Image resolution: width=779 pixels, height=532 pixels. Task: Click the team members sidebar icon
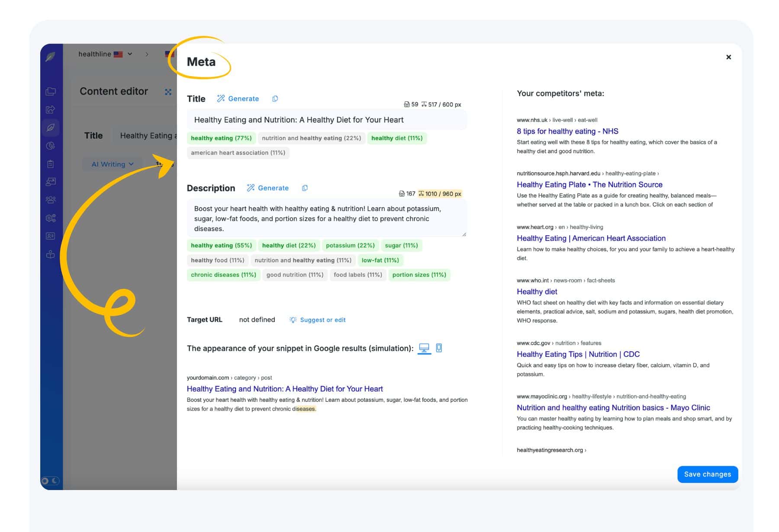click(51, 200)
